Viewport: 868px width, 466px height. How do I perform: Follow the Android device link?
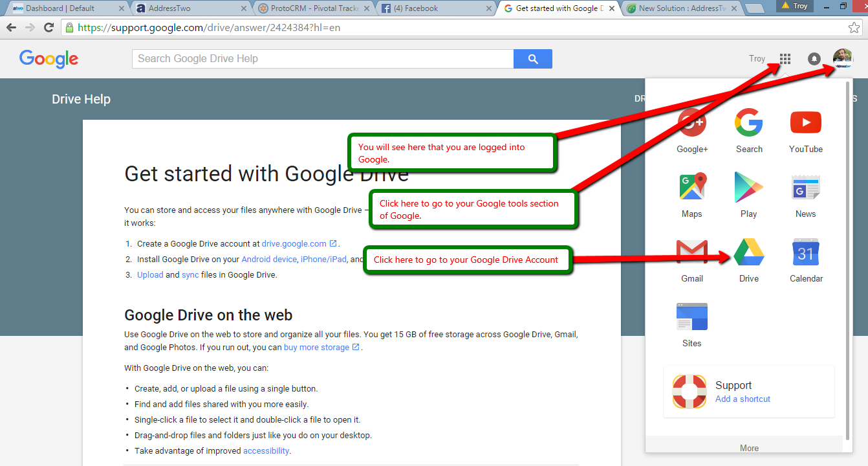[x=269, y=260]
